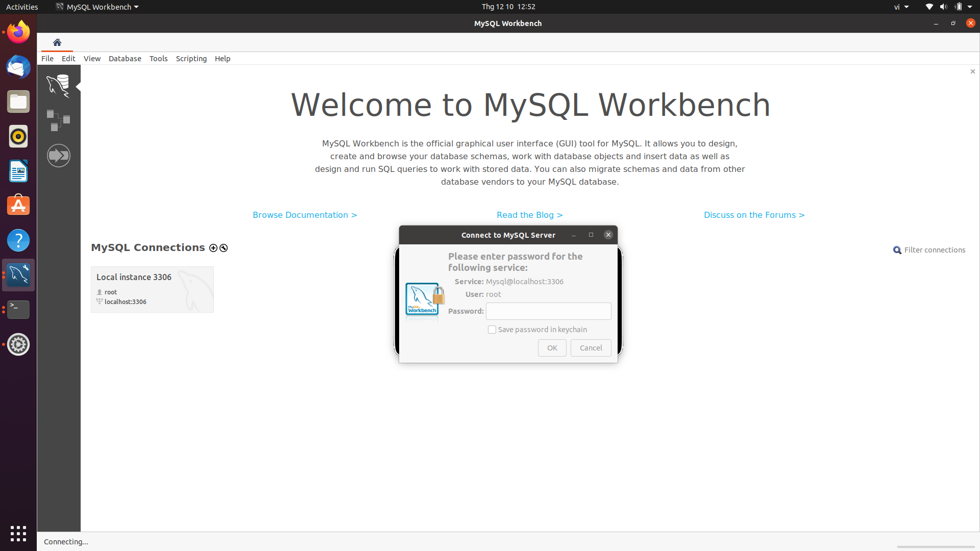Image resolution: width=980 pixels, height=551 pixels.
Task: Open the Data Modeling section in sidebar
Action: 58,120
